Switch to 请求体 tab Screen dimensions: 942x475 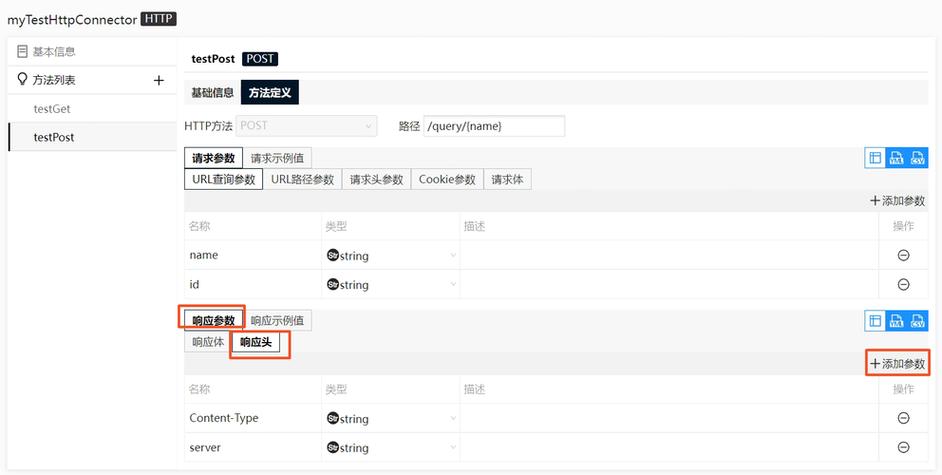(507, 179)
